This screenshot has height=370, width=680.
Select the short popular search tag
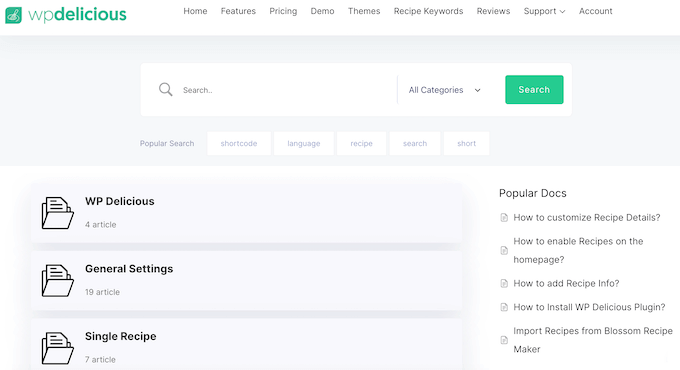pyautogui.click(x=467, y=144)
